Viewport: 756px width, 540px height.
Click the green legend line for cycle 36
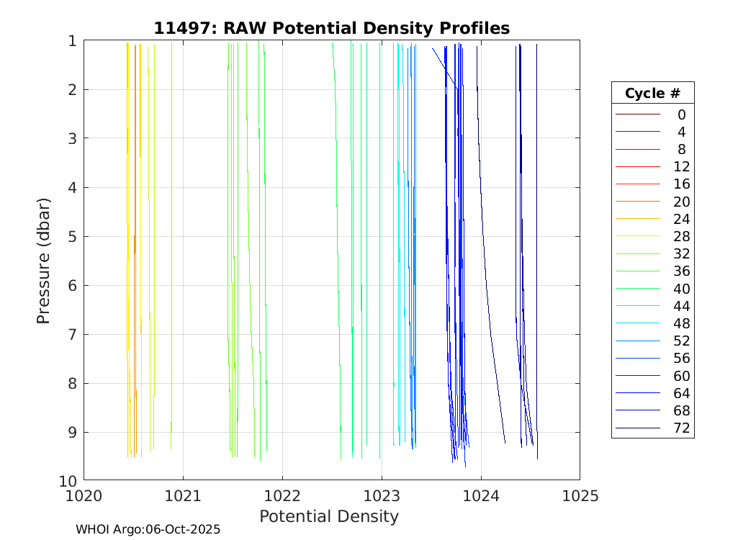pyautogui.click(x=637, y=271)
